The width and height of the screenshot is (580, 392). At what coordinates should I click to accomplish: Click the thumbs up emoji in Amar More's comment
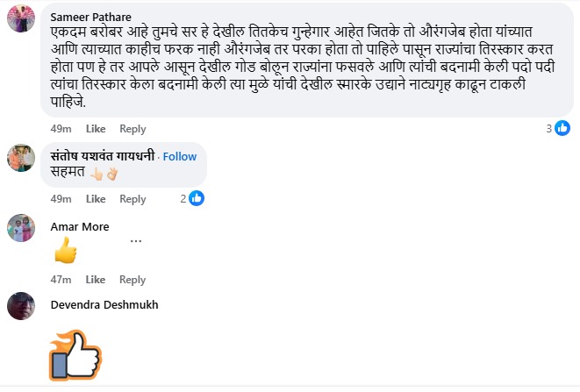[x=66, y=251]
